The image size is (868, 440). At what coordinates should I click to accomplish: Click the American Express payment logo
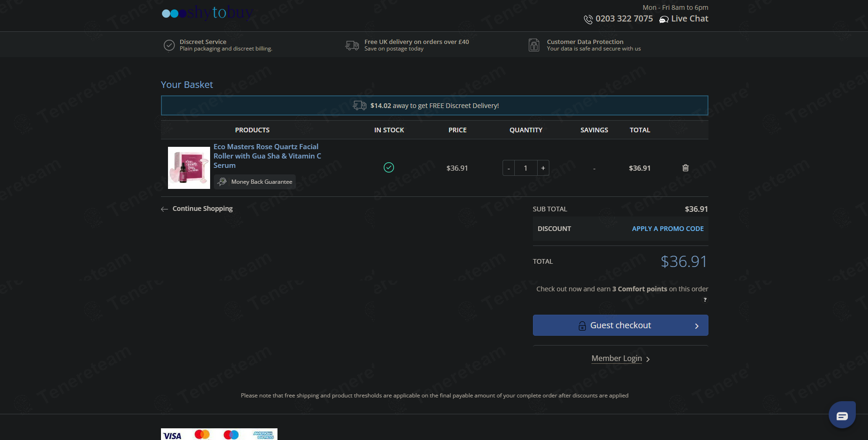point(263,435)
